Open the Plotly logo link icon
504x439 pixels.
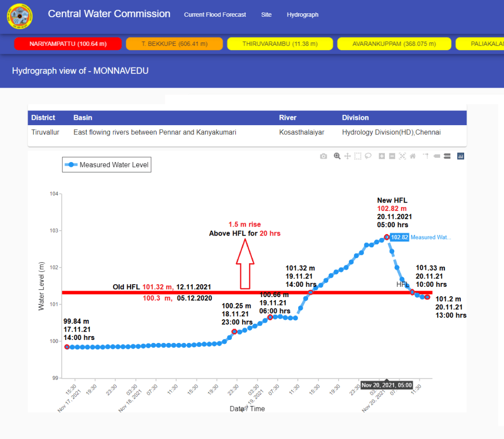coord(461,156)
